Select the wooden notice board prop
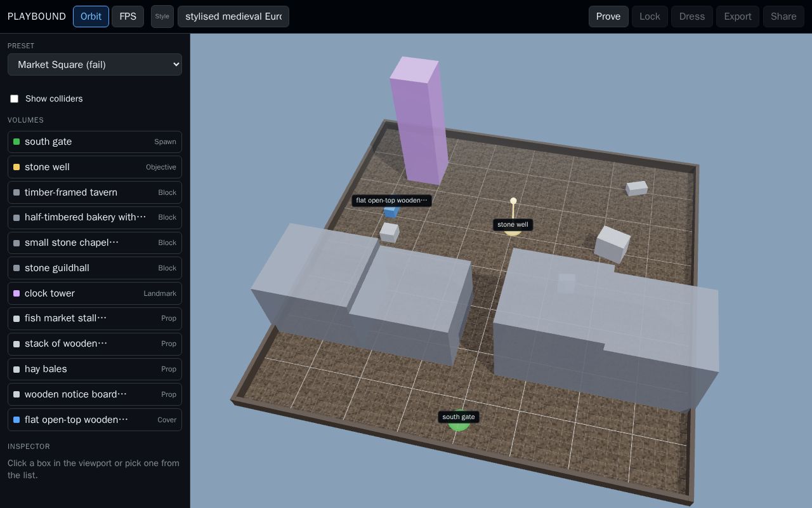 tap(95, 394)
